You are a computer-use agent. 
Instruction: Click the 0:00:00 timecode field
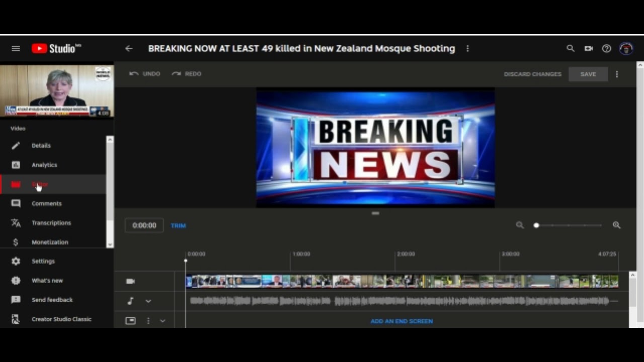(144, 225)
